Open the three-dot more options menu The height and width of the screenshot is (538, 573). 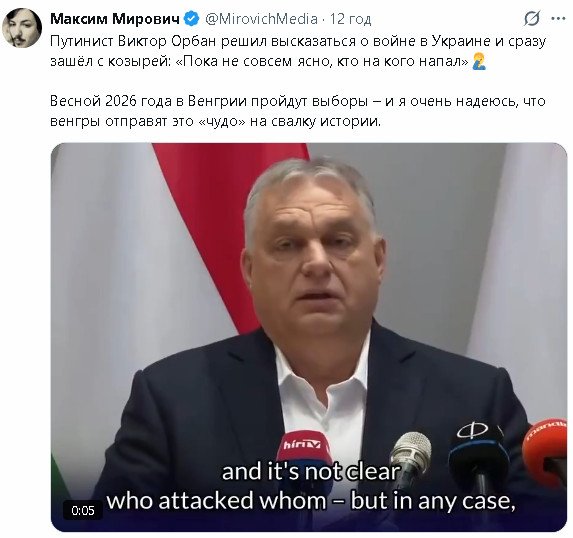point(558,19)
